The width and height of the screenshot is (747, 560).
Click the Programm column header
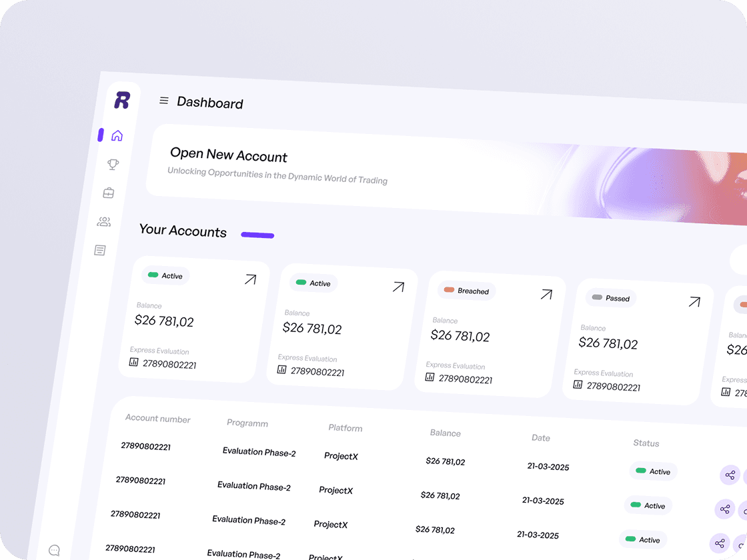(247, 423)
